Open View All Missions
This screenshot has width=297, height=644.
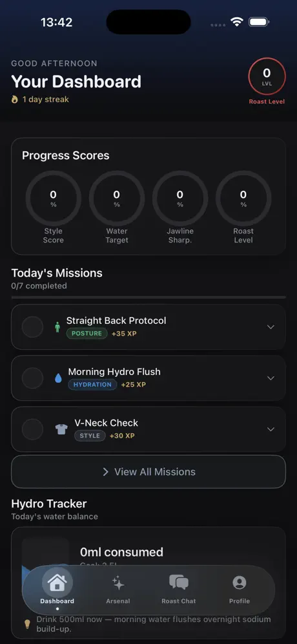(x=148, y=471)
